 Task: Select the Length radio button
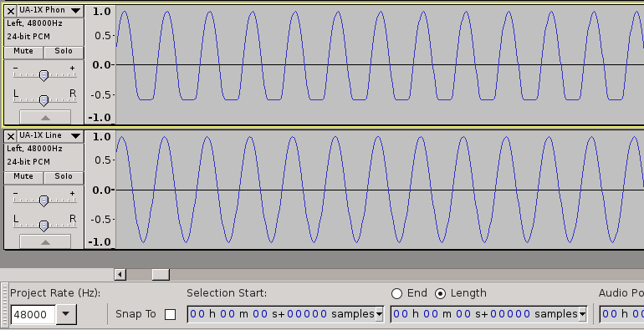click(x=440, y=293)
